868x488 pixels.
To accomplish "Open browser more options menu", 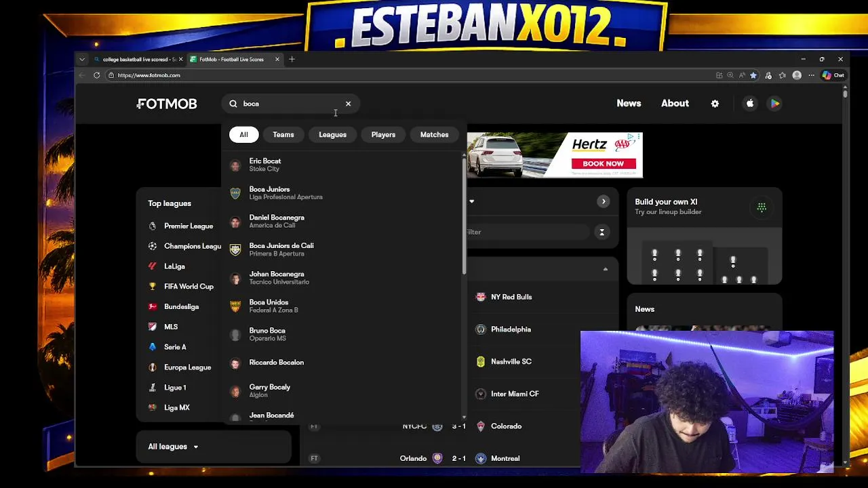I will 811,75.
